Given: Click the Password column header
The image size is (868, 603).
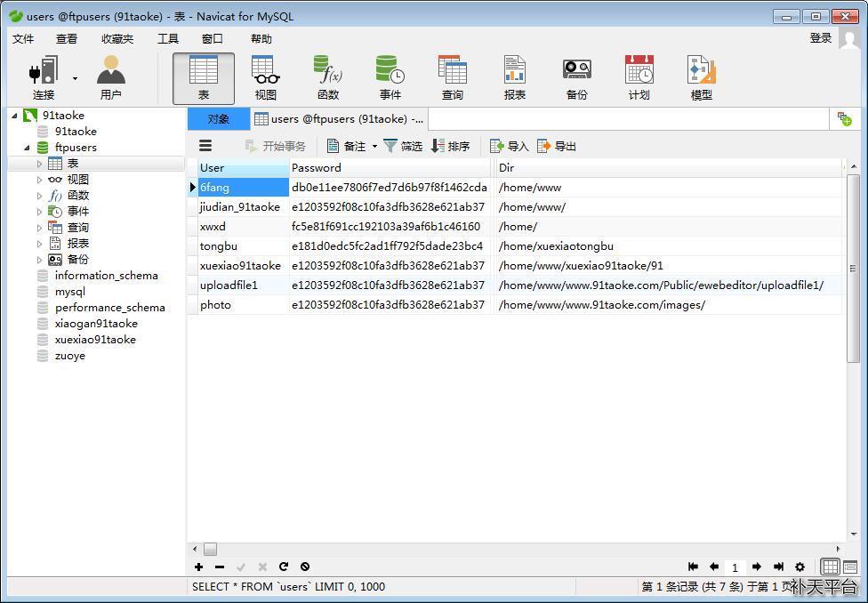Looking at the screenshot, I should pos(390,168).
